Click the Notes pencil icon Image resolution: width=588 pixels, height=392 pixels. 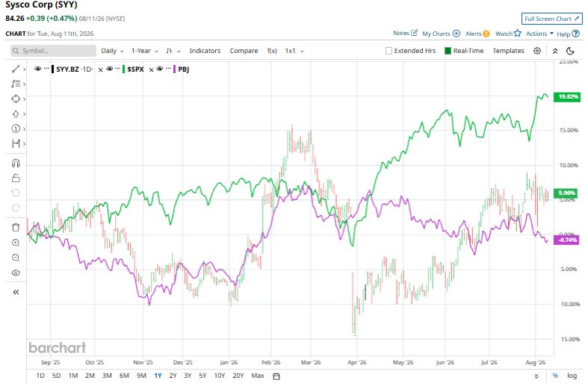(x=414, y=33)
